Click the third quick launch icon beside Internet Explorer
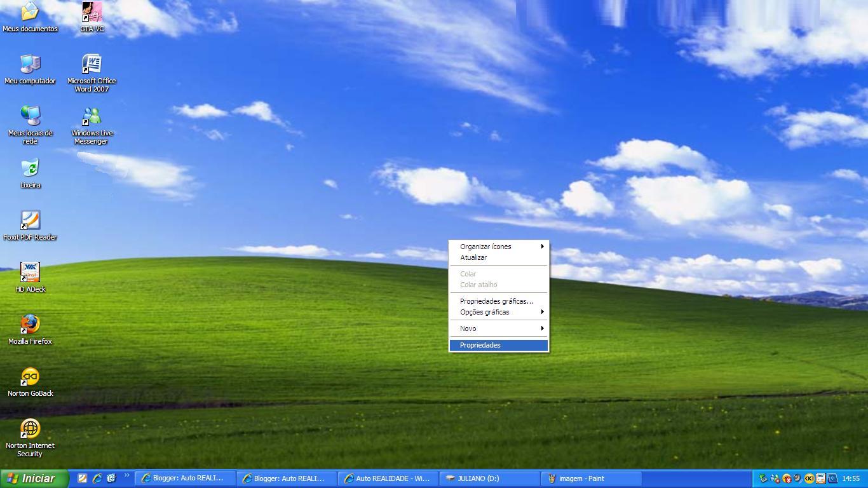Image resolution: width=868 pixels, height=488 pixels. point(111,478)
